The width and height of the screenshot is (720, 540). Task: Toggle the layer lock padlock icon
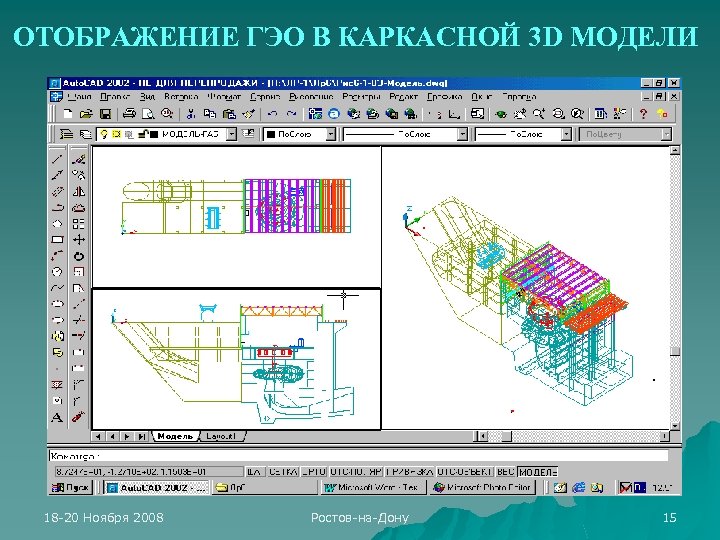[143, 134]
